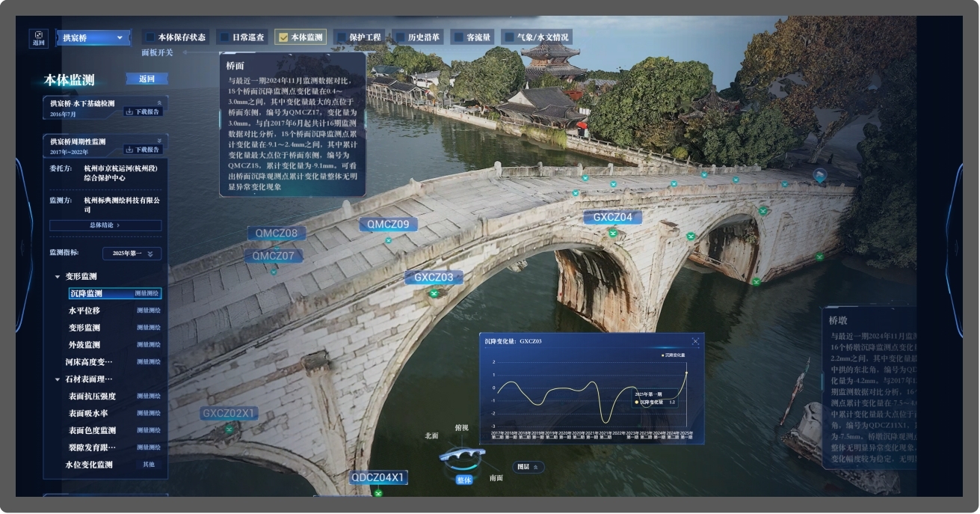Click the marker beneath QMCZ07 label
Image resolution: width=980 pixels, height=514 pixels.
coord(274,271)
